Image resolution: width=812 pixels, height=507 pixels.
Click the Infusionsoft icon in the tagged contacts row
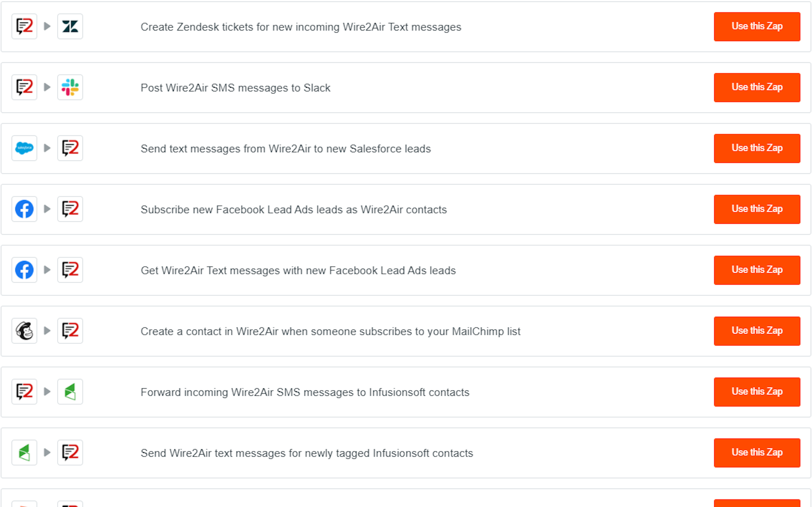24,453
